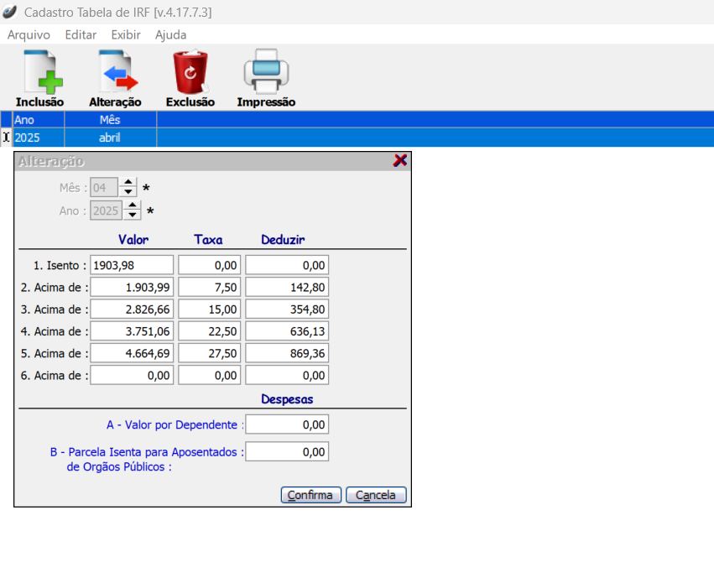The width and height of the screenshot is (714, 588).
Task: Click Deduzir field showing 869,36
Action: [x=287, y=353]
